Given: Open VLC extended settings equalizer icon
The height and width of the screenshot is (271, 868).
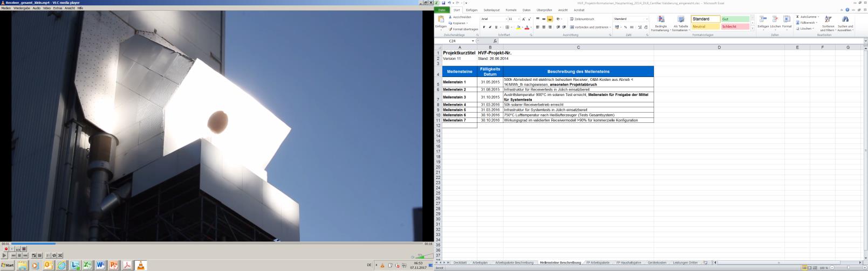Looking at the screenshot, I should [40, 255].
